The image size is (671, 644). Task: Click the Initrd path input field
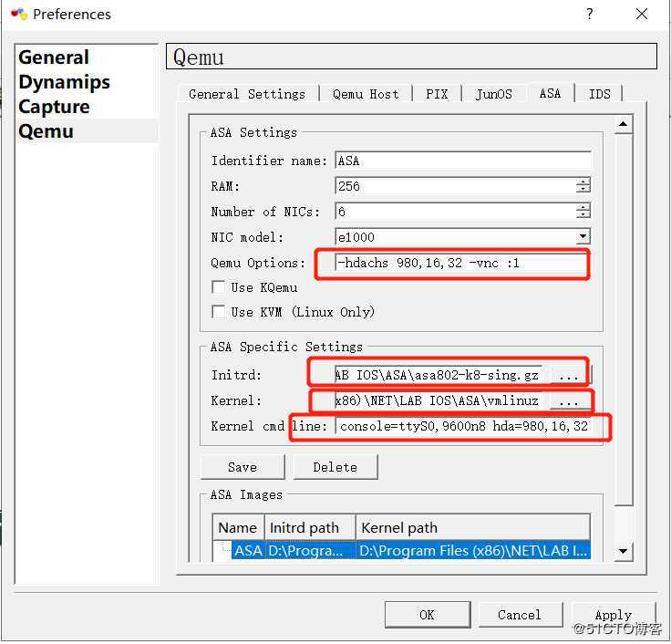click(x=439, y=375)
